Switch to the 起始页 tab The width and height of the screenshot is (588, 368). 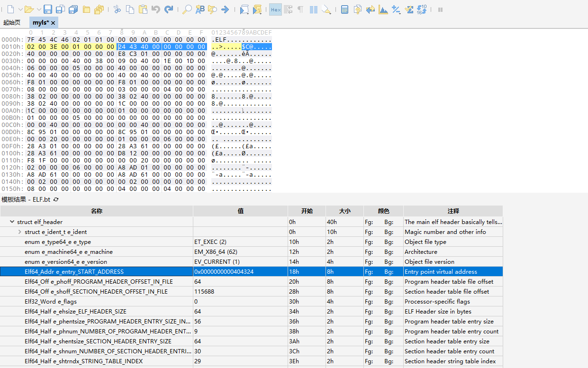click(x=12, y=23)
